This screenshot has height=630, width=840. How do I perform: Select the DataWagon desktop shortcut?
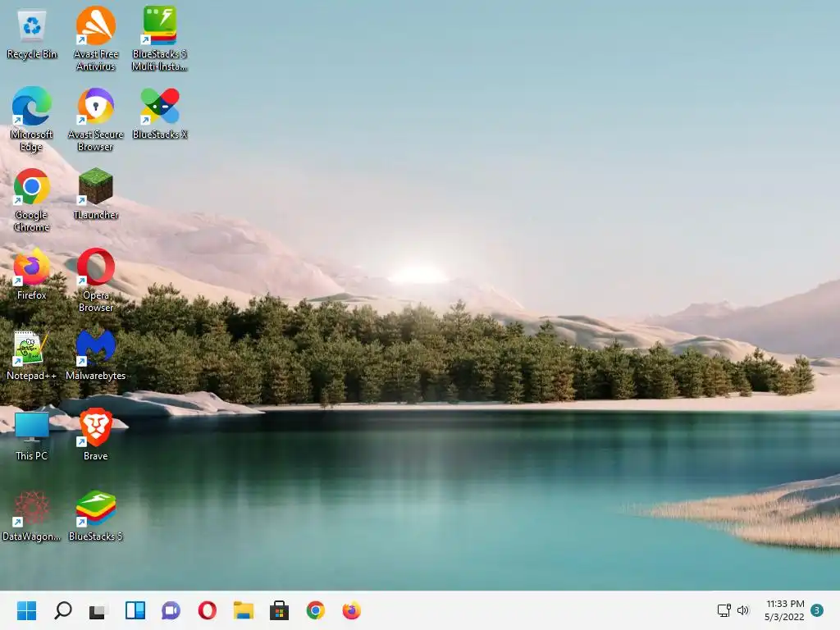click(32, 516)
